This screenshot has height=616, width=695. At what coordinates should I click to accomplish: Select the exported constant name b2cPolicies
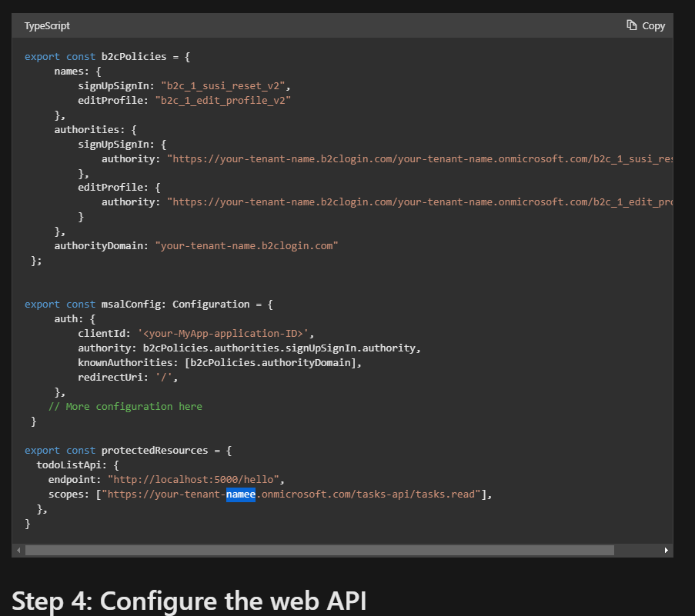pyautogui.click(x=132, y=55)
